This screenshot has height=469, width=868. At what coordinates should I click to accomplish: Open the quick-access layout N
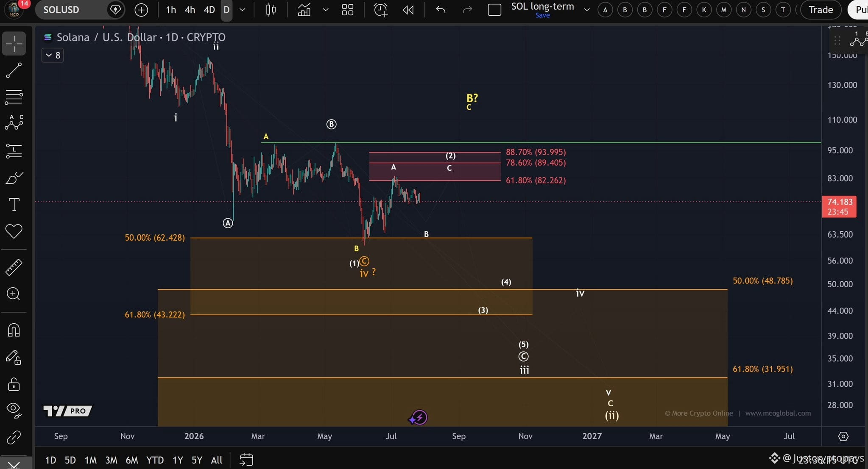[743, 10]
